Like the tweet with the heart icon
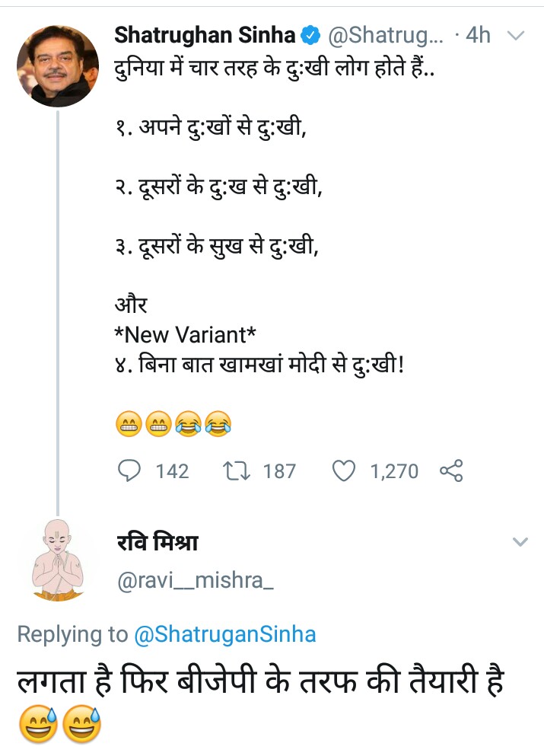This screenshot has height=756, width=544. pos(345,471)
